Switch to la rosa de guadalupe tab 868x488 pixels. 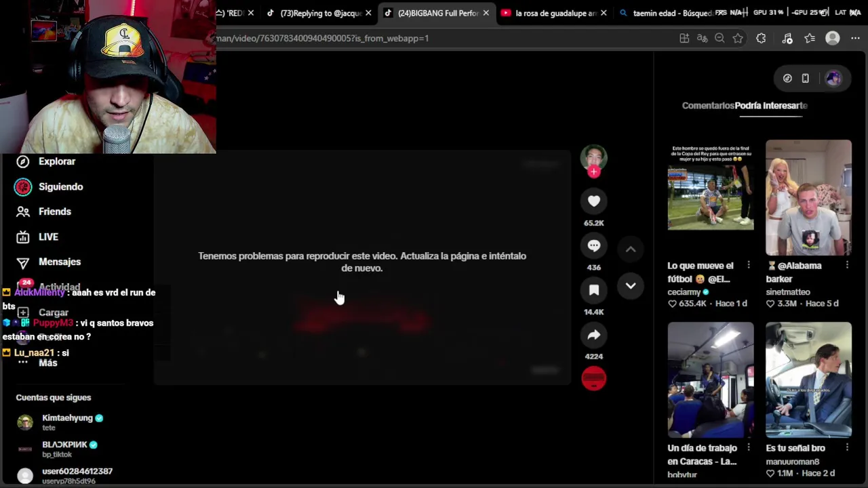coord(553,13)
